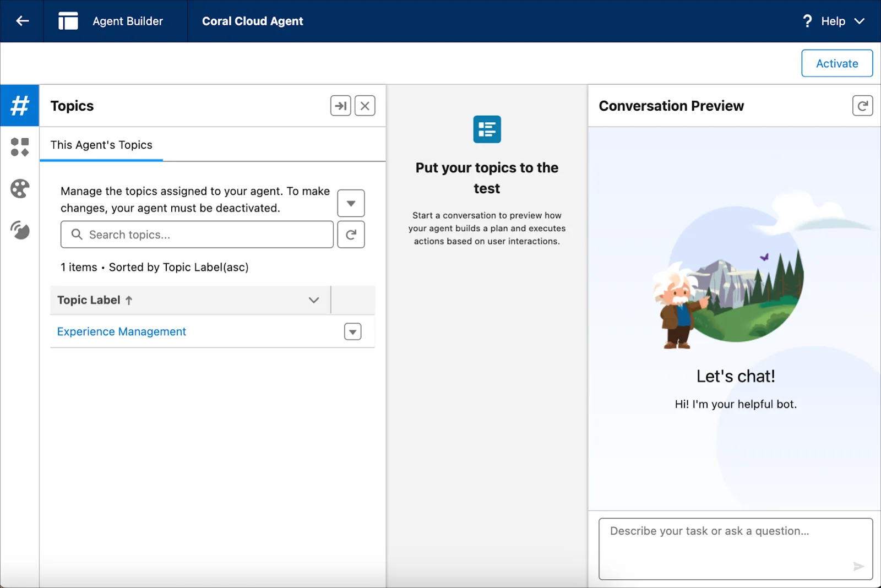
Task: Open the agent theme palette panel
Action: point(19,189)
